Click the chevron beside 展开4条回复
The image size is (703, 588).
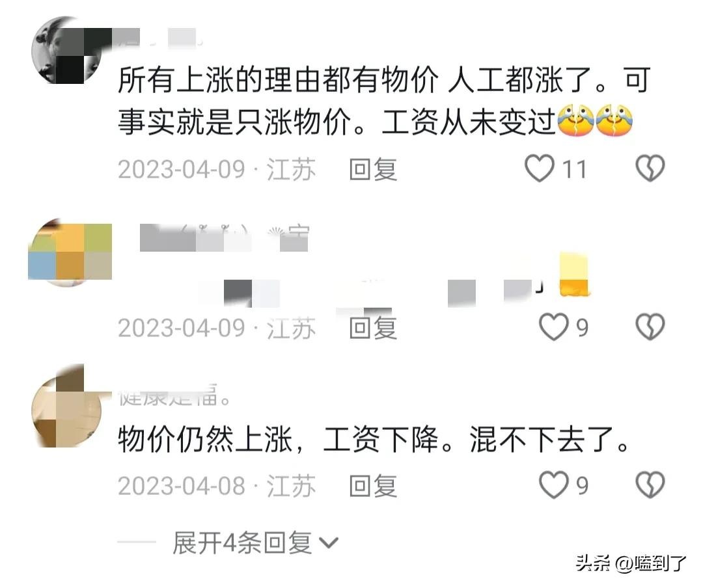(329, 543)
